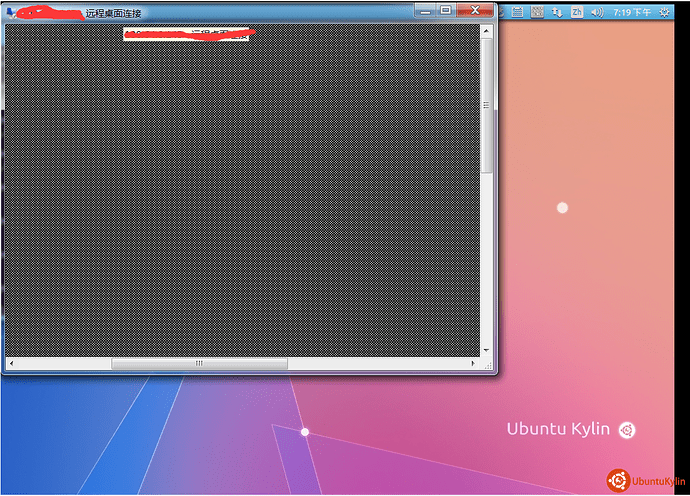Click the 远程桌面连接 window title text
This screenshot has height=496, width=690.
click(114, 13)
